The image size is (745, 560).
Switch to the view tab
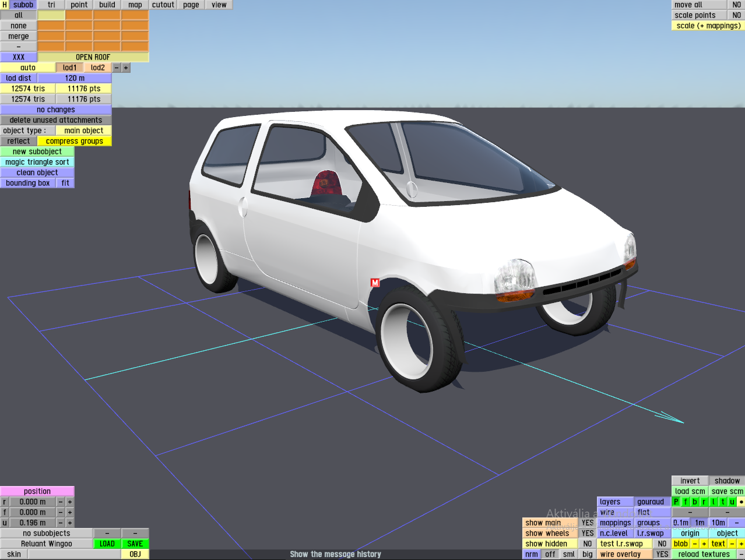point(219,5)
